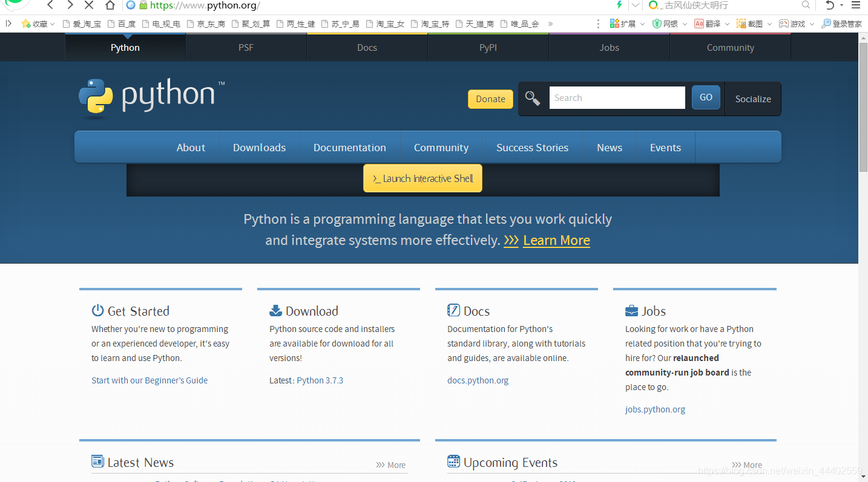Click the yellow Donate button
Image resolution: width=868 pixels, height=482 pixels.
tap(490, 99)
